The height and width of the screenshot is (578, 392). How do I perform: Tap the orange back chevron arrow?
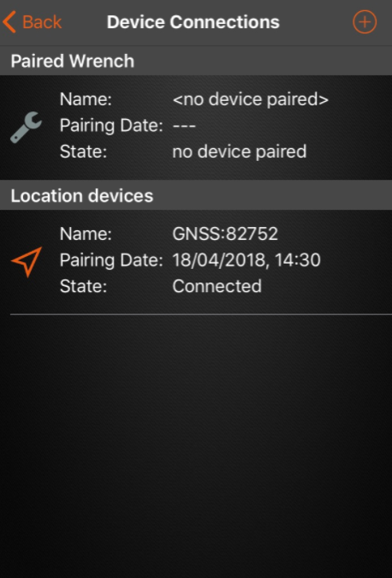(9, 22)
